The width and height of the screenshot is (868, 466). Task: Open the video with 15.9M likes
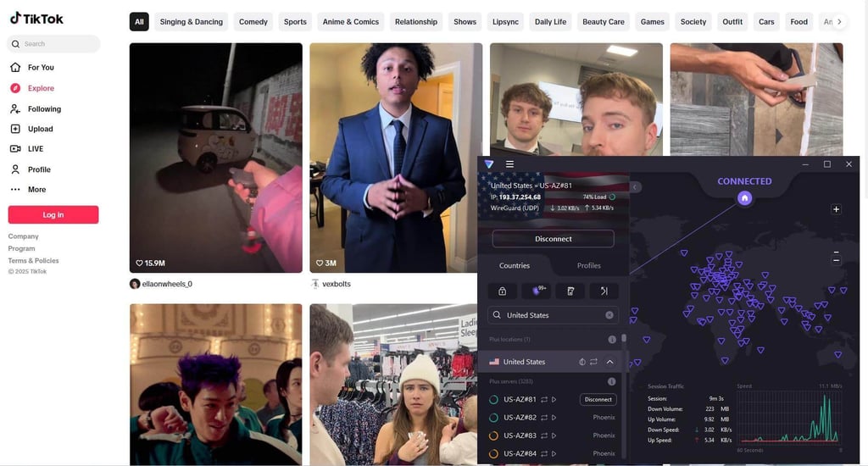(x=216, y=158)
